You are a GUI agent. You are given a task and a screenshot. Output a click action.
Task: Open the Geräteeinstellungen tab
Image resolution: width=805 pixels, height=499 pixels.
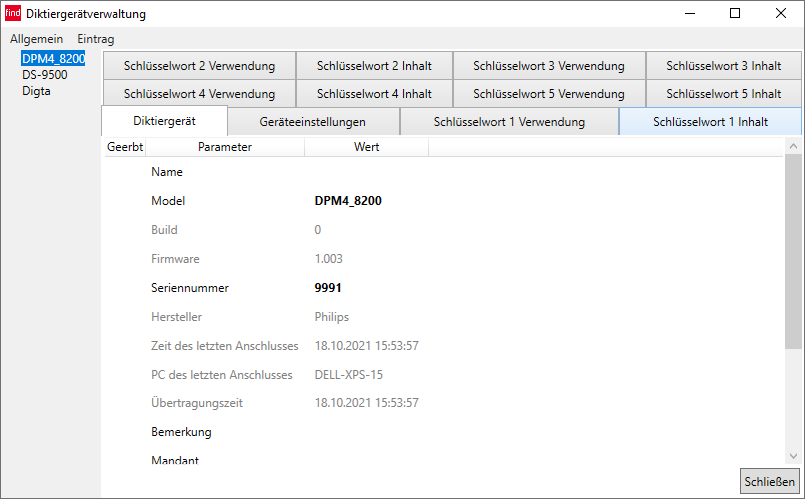[x=313, y=122]
